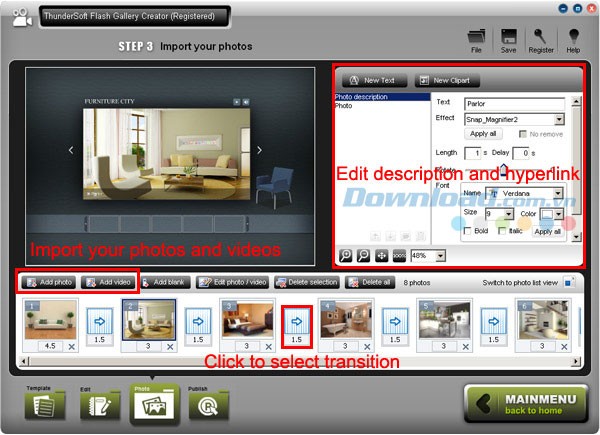Switch to photo list view icon
Screen dimensions: 600x435
point(569,283)
